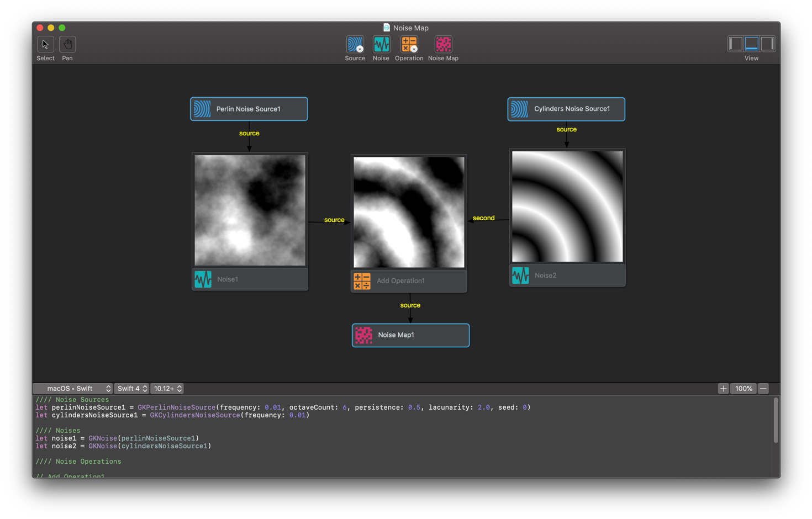Click the source label under Perlin node

tap(249, 133)
